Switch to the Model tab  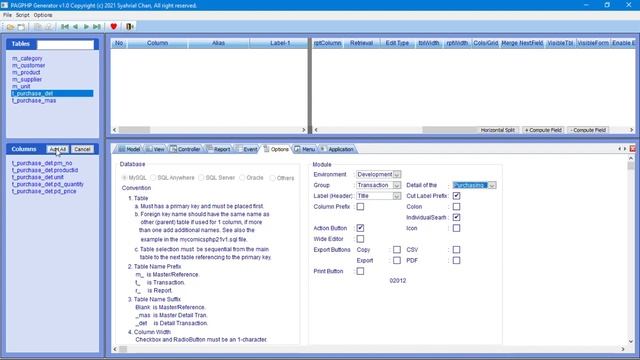click(x=129, y=149)
